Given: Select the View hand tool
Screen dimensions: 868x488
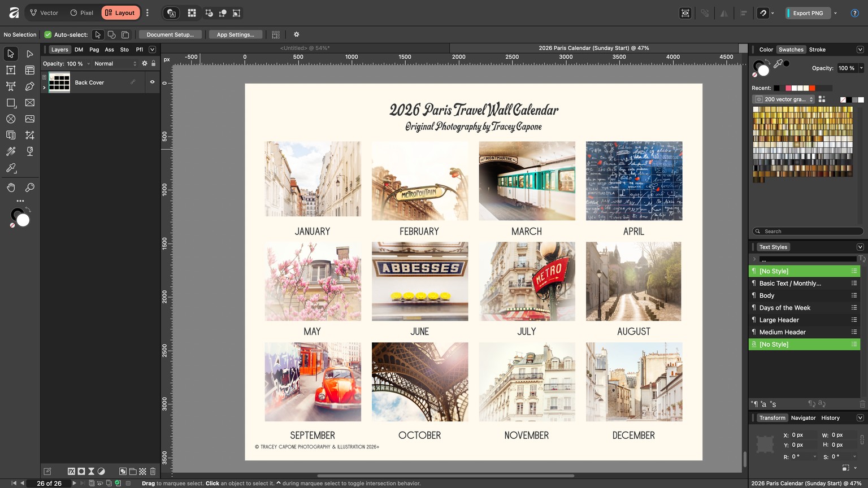Looking at the screenshot, I should [11, 188].
